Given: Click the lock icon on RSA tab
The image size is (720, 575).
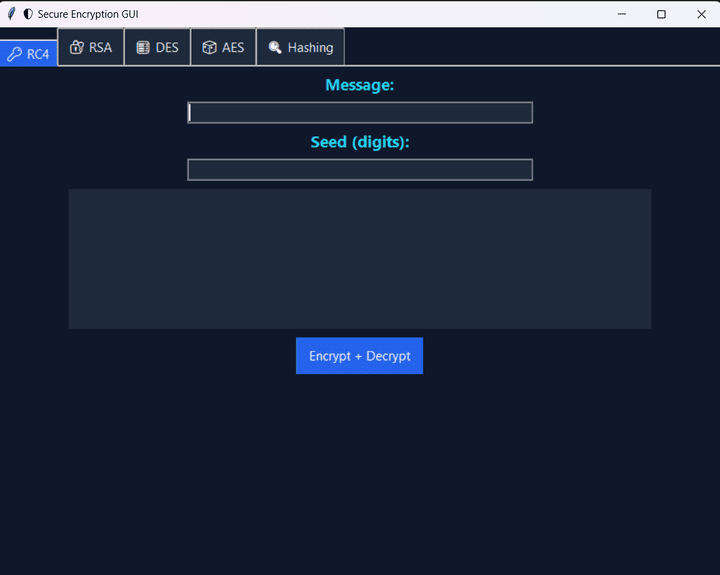Looking at the screenshot, I should [x=77, y=47].
